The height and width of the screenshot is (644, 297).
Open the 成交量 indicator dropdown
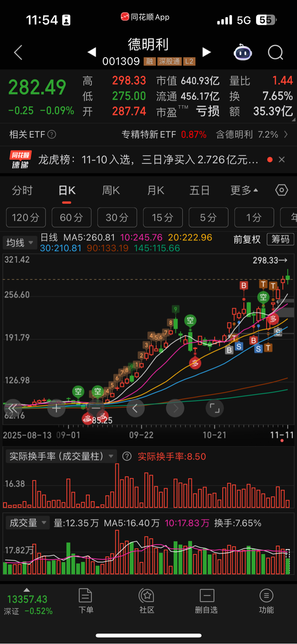27,523
